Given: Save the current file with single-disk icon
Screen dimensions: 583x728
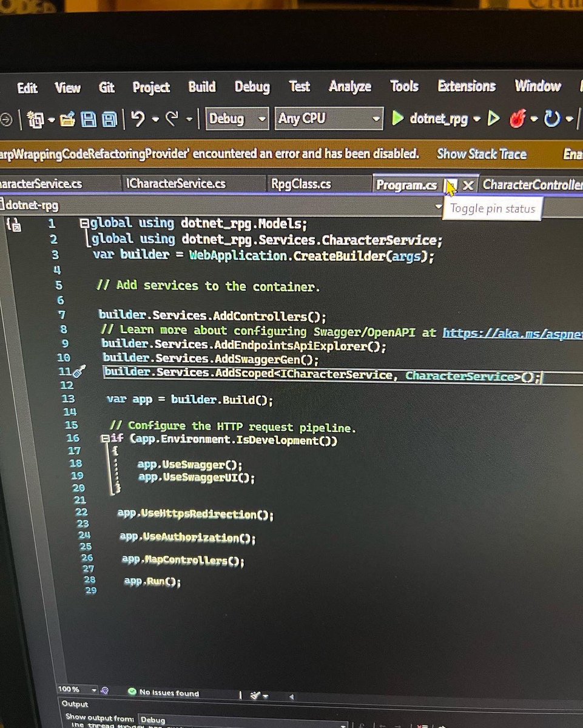Looking at the screenshot, I should click(x=89, y=119).
